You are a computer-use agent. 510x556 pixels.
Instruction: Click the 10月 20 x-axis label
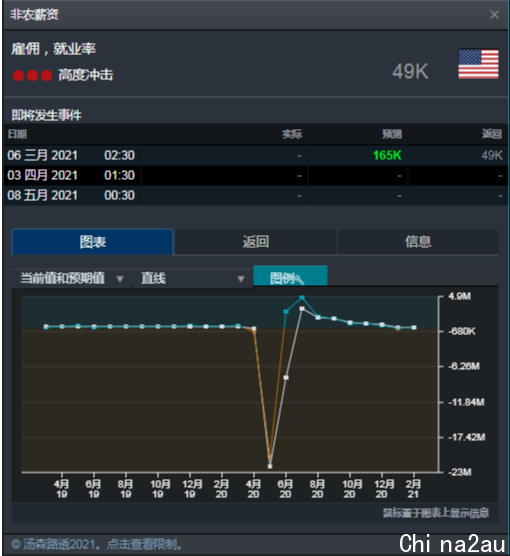click(351, 489)
